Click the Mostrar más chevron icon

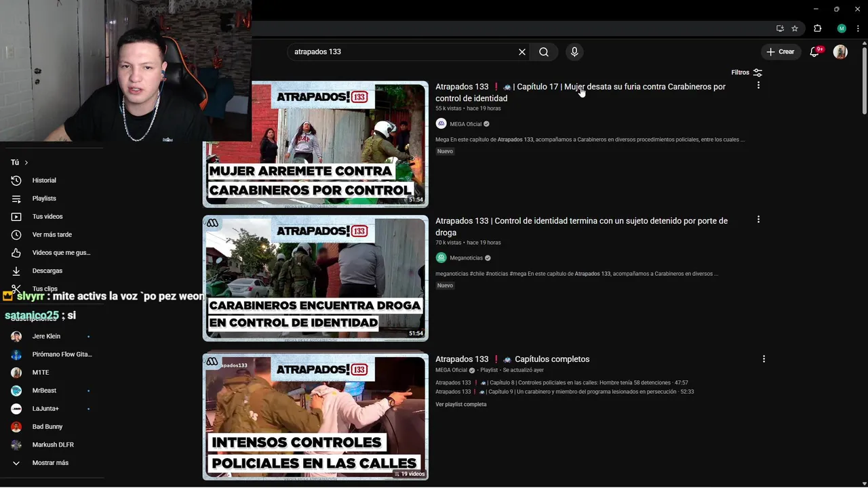pos(16,463)
